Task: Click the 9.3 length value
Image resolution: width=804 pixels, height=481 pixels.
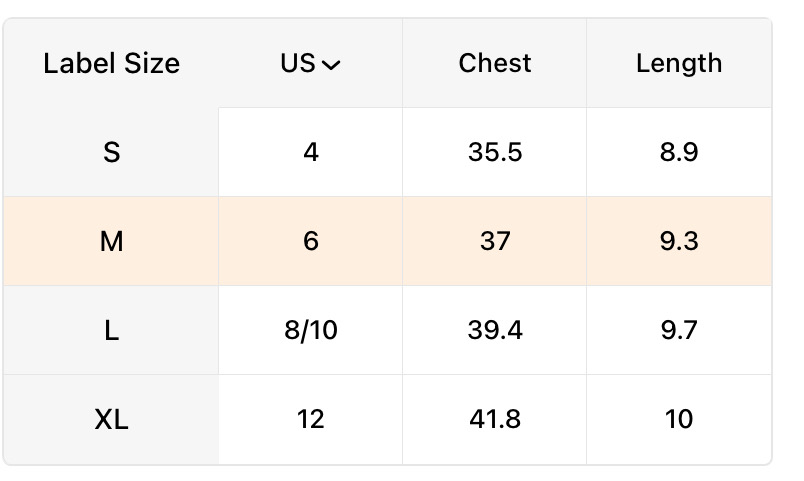Action: click(679, 241)
